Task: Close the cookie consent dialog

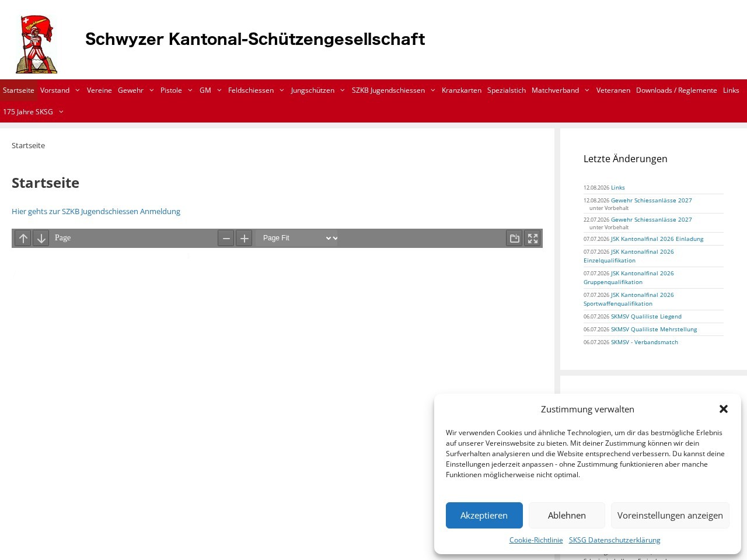Action: point(724,409)
